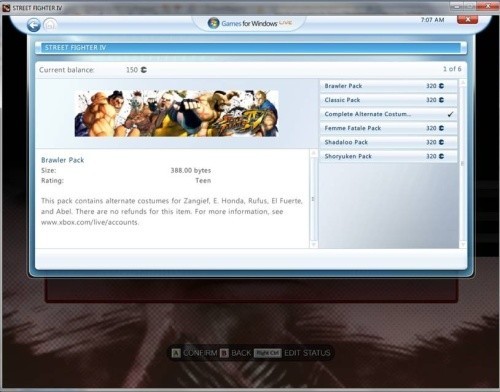This screenshot has width=500, height=392.
Task: Close the Games for Windows Live overlay
Action: (x=467, y=19)
